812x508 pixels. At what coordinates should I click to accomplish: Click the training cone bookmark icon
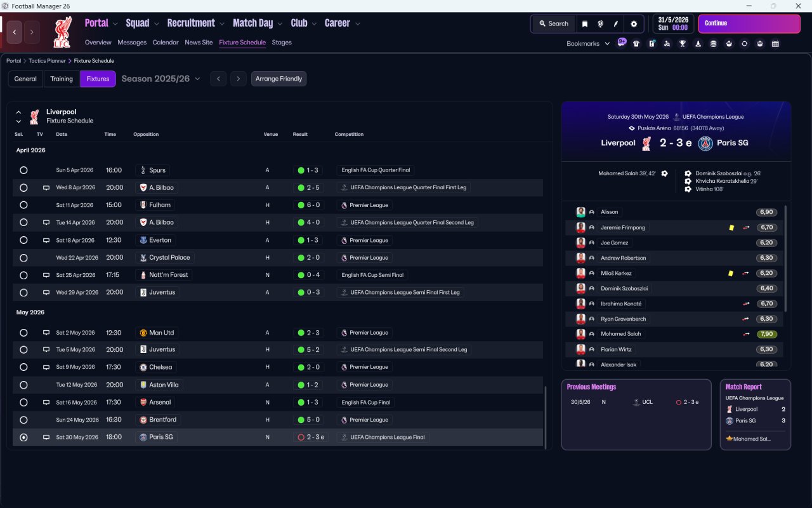698,44
